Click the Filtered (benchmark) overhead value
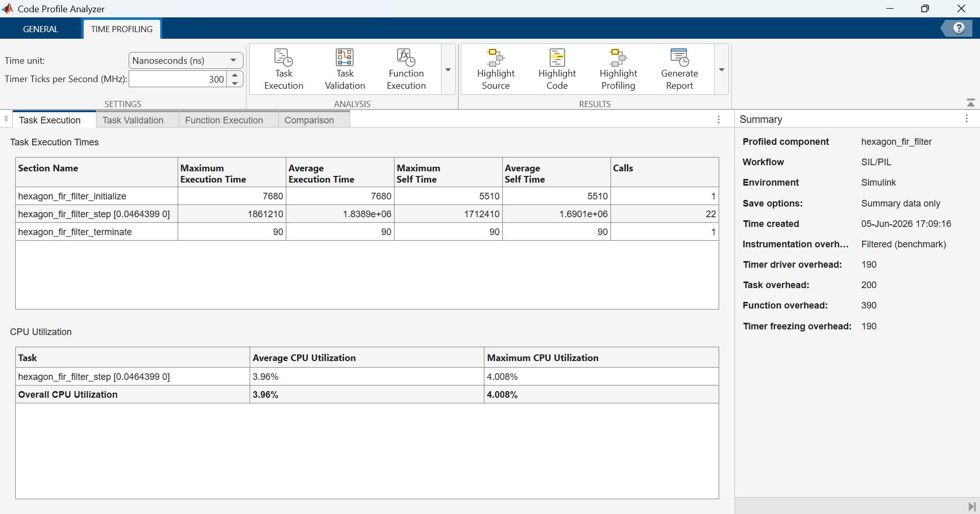This screenshot has width=980, height=514. 903,244
